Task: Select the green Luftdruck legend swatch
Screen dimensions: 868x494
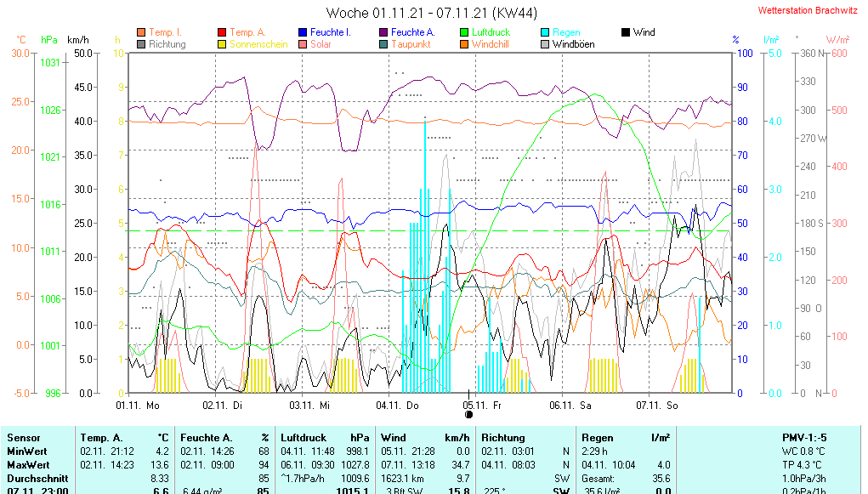Action: pos(464,32)
